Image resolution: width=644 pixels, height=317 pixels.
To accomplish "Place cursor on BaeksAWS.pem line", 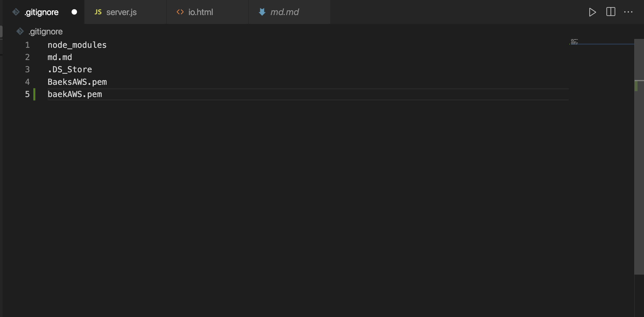I will pyautogui.click(x=77, y=82).
